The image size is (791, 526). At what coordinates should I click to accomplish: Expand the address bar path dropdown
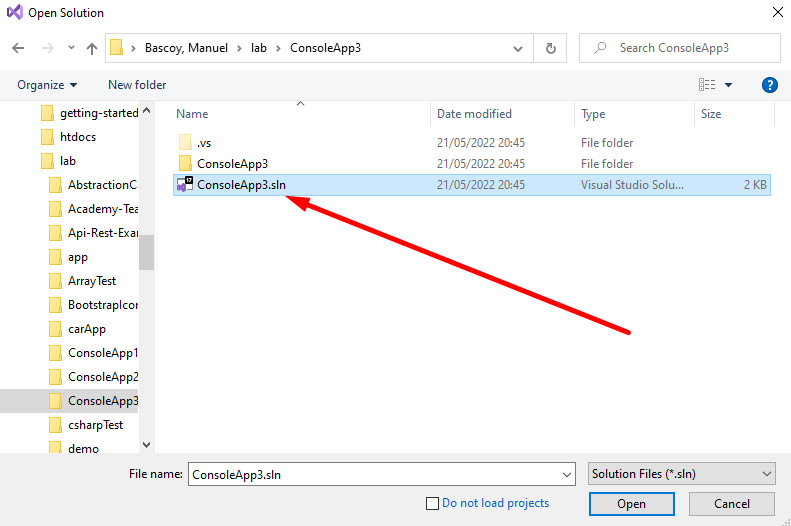518,48
